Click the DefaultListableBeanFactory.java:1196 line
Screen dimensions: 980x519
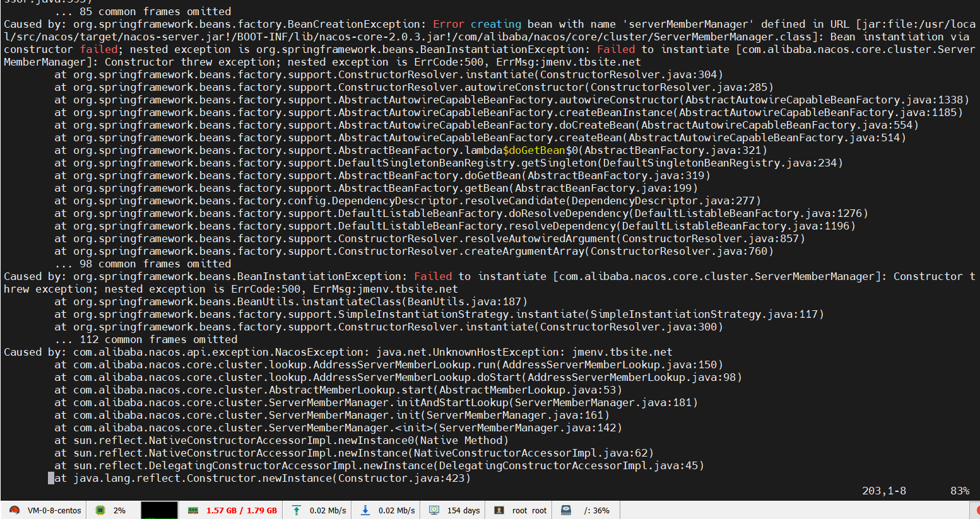(x=455, y=226)
